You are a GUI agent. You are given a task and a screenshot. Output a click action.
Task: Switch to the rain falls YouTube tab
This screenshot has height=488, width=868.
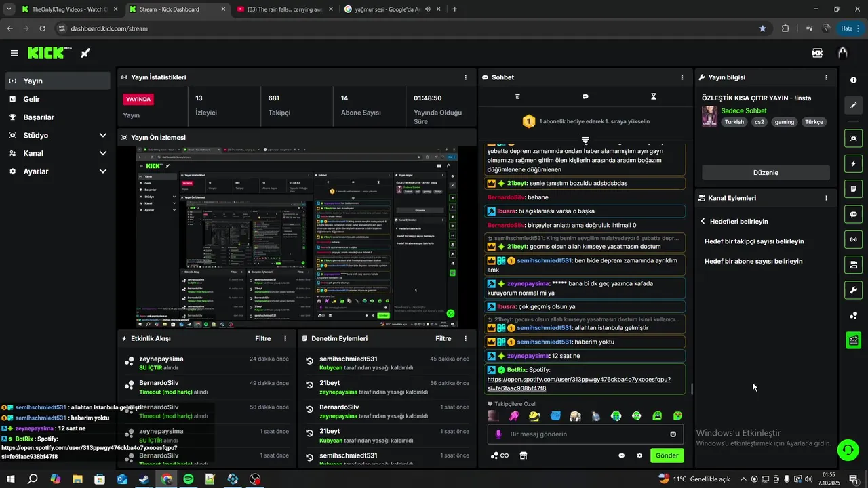tap(283, 9)
